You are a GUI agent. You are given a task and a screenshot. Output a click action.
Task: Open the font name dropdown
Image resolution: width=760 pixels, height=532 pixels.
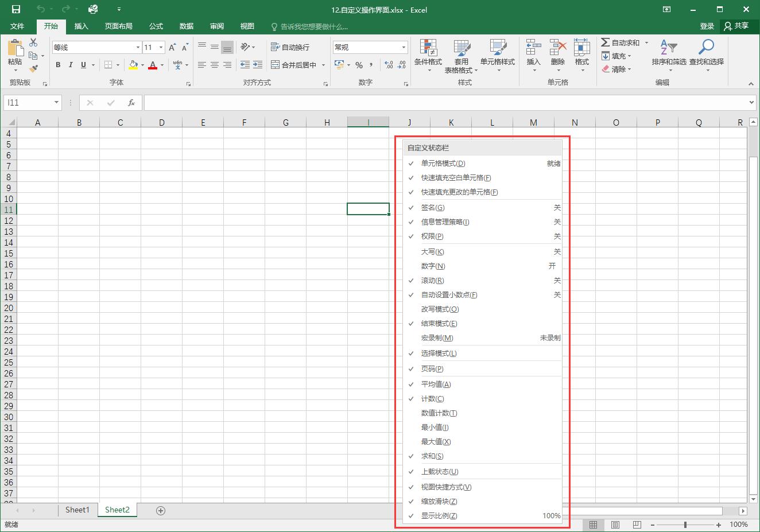tap(138, 48)
